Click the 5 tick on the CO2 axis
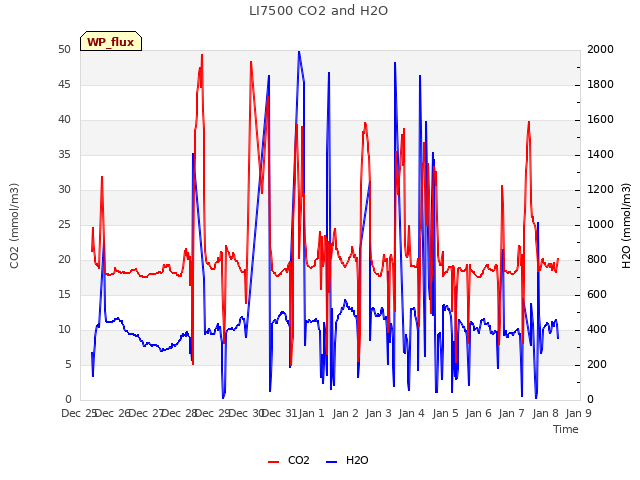This screenshot has width=640, height=480. click(x=68, y=364)
